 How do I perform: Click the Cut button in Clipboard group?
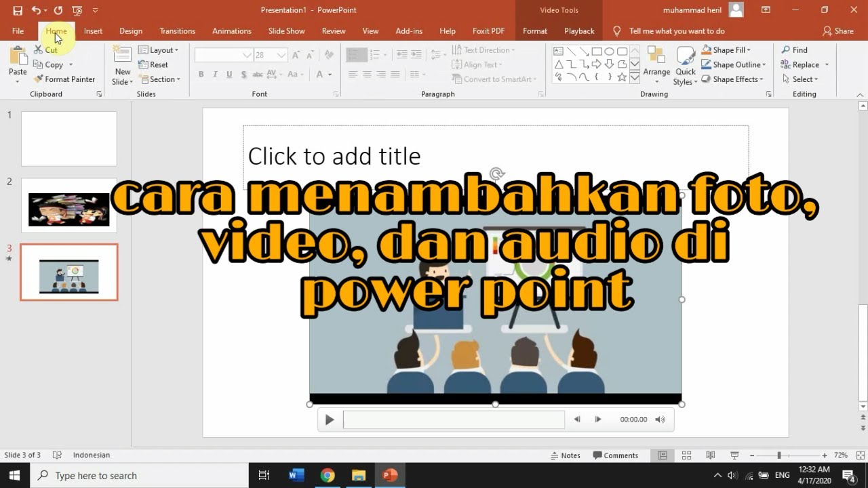pos(45,50)
